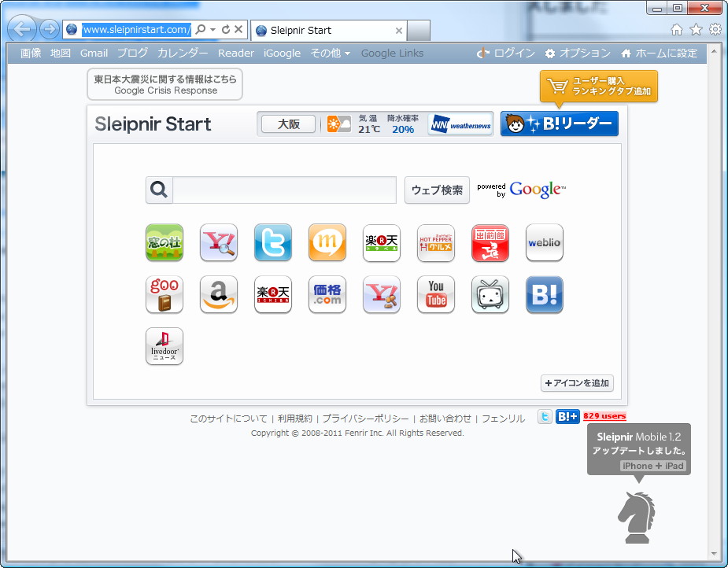Select the 価格.com icon
Image resolution: width=728 pixels, height=568 pixels.
point(327,294)
